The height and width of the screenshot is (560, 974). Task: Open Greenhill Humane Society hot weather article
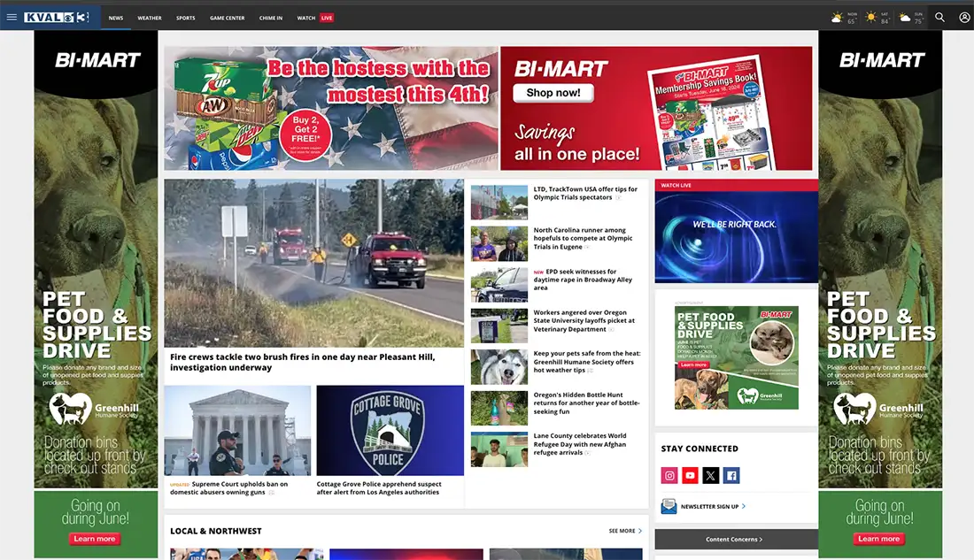pos(587,362)
